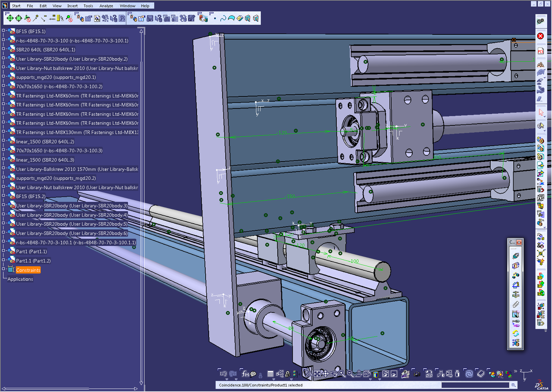The width and height of the screenshot is (552, 392).
Task: Click the Redo icon in bottom toolbar
Action: (232, 373)
